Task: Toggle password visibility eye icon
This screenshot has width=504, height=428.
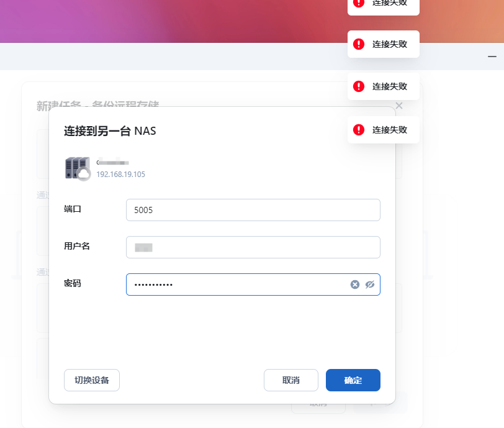Action: tap(370, 285)
